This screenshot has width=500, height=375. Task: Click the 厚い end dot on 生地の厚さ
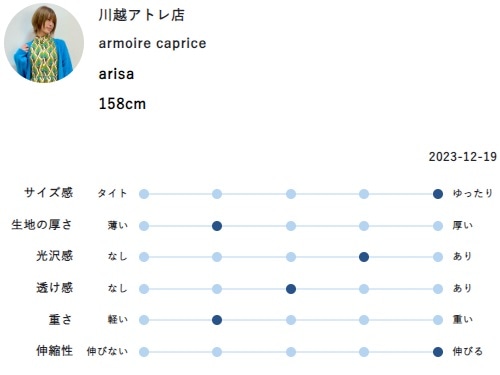coord(438,226)
